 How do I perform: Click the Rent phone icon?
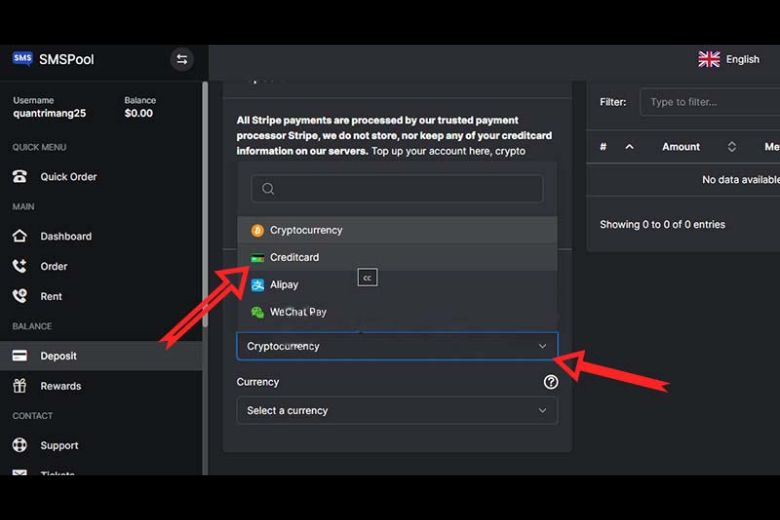[20, 297]
